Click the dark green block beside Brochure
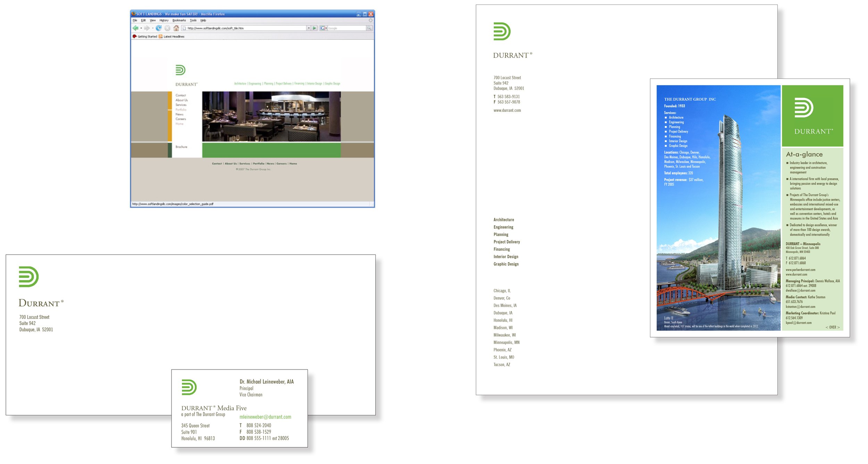The width and height of the screenshot is (868, 464). [x=170, y=150]
